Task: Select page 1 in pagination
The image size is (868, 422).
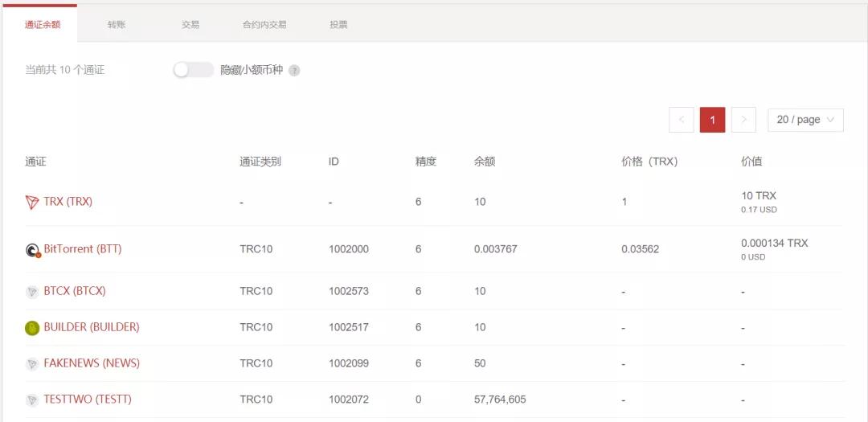Action: pos(712,120)
